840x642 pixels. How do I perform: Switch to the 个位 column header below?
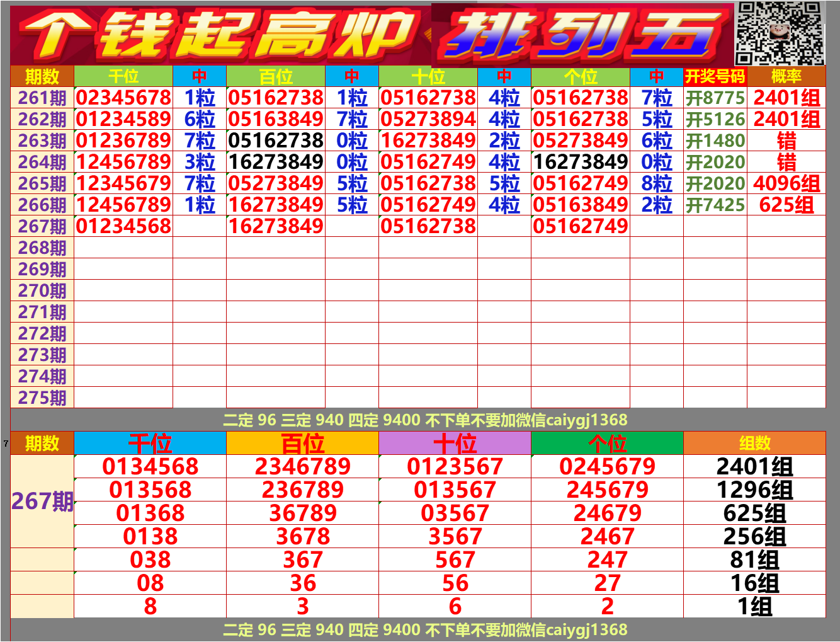pyautogui.click(x=608, y=443)
